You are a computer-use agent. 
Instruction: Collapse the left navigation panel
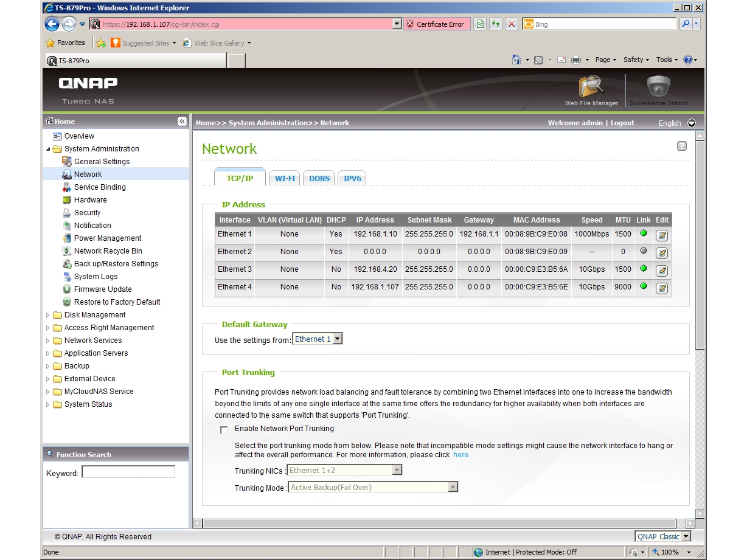click(182, 122)
